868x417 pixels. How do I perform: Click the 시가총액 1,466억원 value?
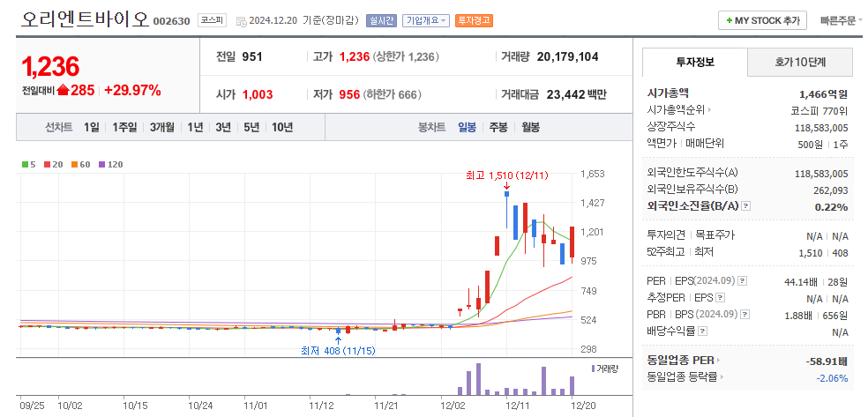pyautogui.click(x=823, y=93)
